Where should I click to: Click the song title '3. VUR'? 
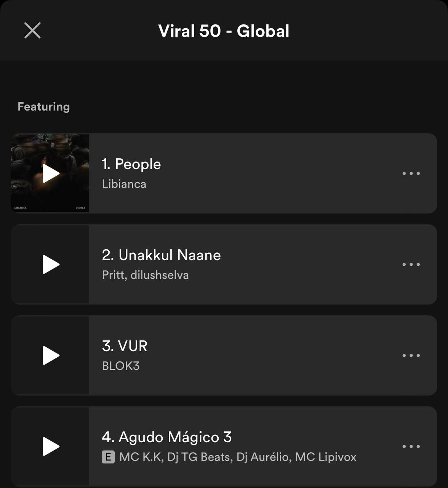[125, 346]
